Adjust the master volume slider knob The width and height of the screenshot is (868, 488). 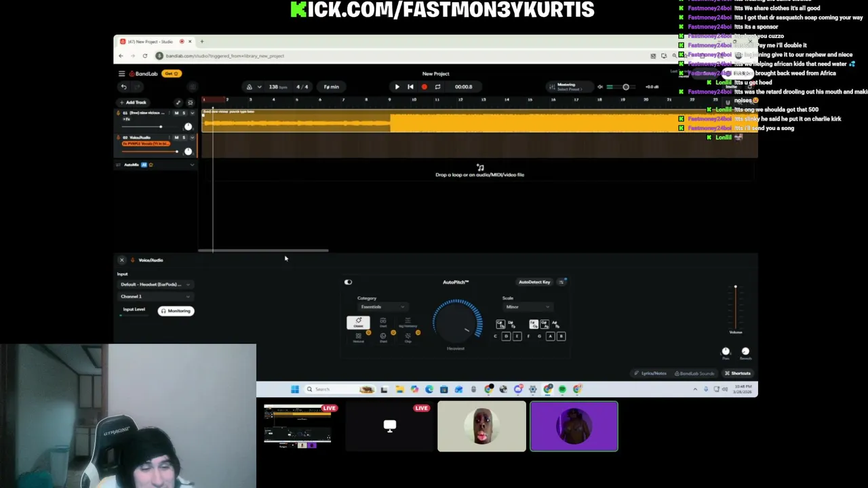[x=625, y=87]
